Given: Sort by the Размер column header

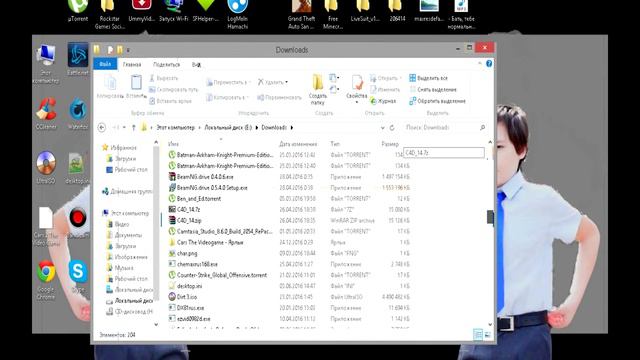Looking at the screenshot, I should coord(390,144).
